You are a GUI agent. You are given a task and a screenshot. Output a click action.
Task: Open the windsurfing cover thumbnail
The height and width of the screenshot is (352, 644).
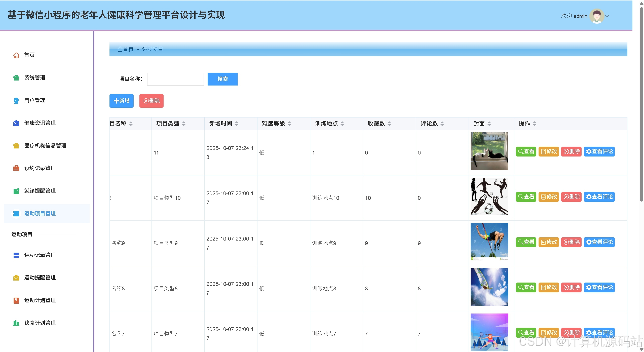[489, 287]
